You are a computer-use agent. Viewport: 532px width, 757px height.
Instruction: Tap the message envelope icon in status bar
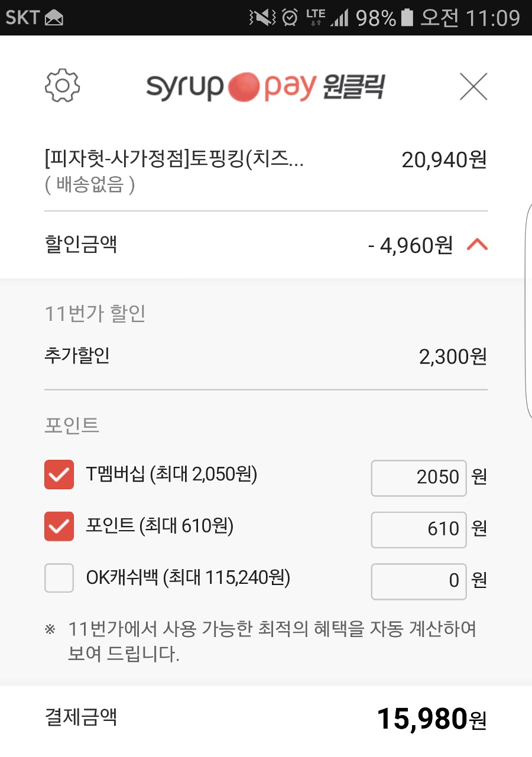tap(54, 18)
